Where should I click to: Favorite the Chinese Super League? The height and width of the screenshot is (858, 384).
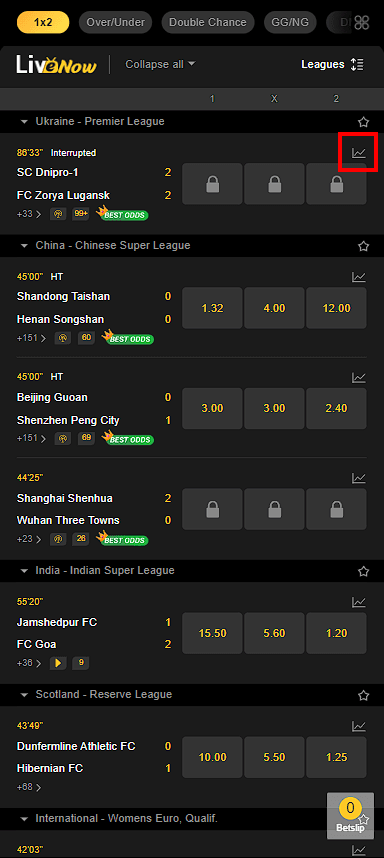coord(363,246)
